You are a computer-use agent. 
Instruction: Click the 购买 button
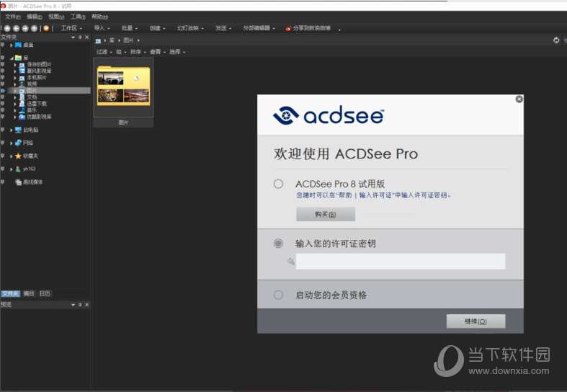[325, 214]
